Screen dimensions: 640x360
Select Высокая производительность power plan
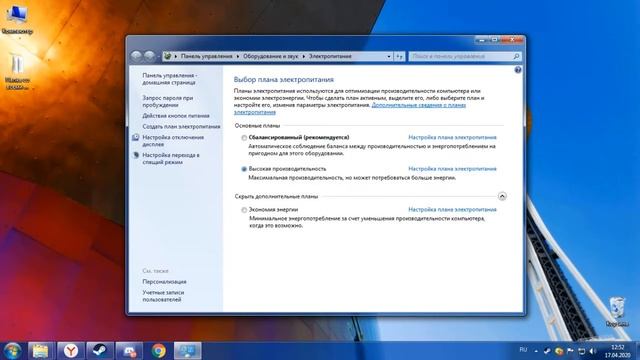click(x=244, y=169)
